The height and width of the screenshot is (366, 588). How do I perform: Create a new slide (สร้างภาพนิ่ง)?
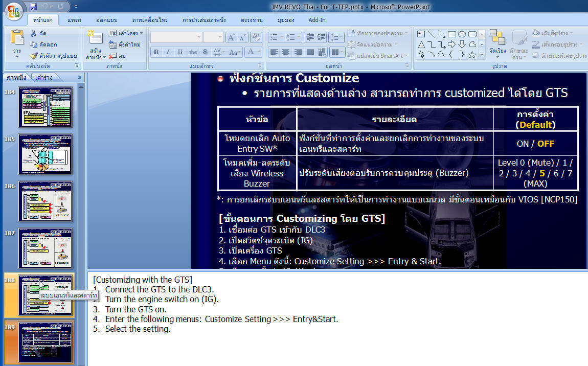pos(95,44)
